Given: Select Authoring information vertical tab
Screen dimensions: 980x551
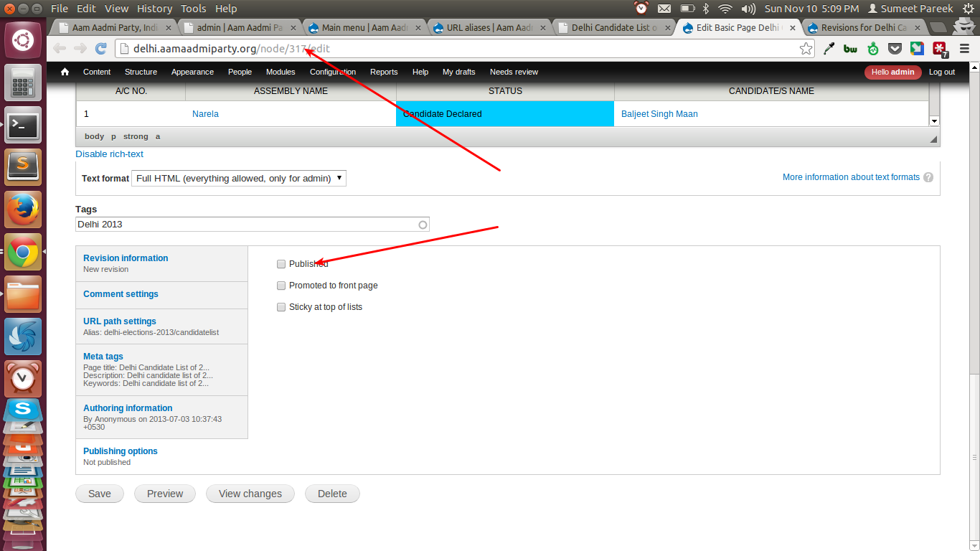Looking at the screenshot, I should [x=161, y=417].
